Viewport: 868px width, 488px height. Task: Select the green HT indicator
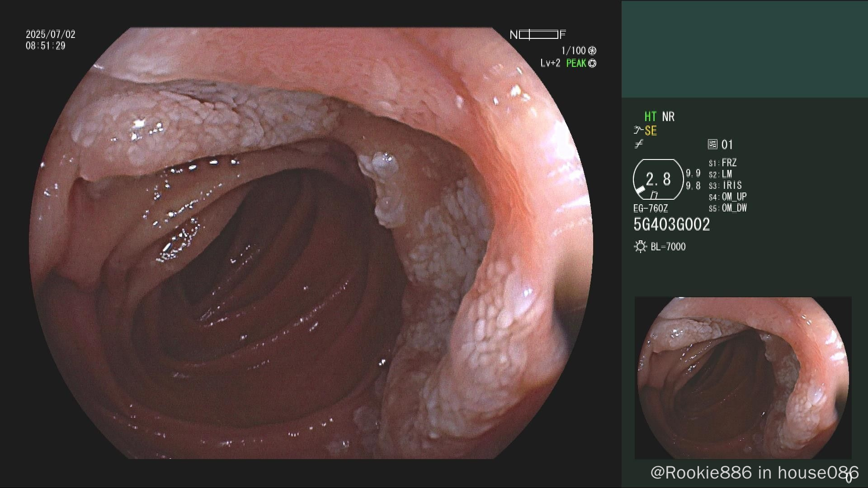click(x=650, y=117)
